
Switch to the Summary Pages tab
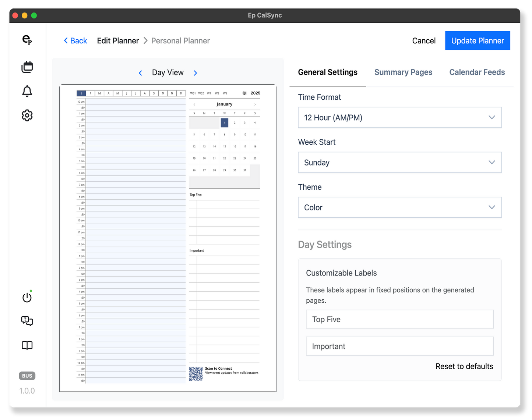point(403,72)
